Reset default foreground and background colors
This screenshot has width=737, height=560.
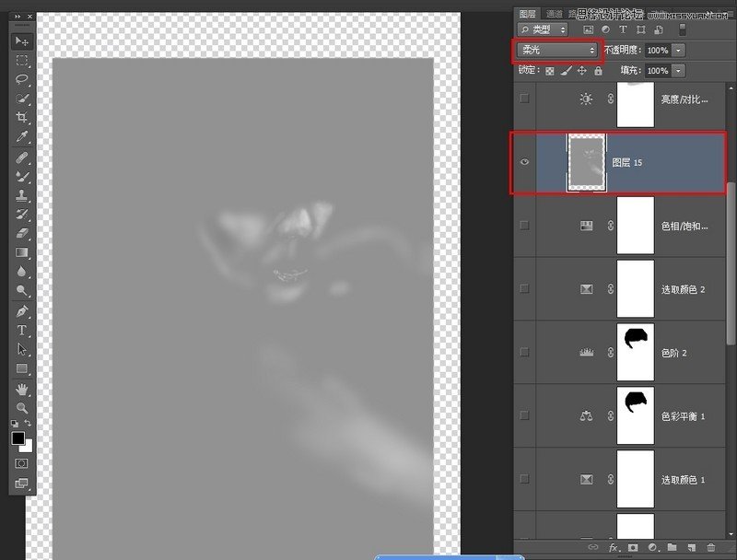15,424
